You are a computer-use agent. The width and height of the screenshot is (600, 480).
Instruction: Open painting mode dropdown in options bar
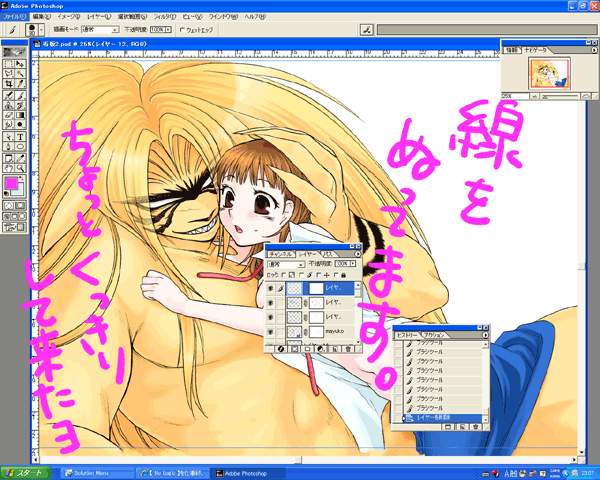tap(115, 30)
